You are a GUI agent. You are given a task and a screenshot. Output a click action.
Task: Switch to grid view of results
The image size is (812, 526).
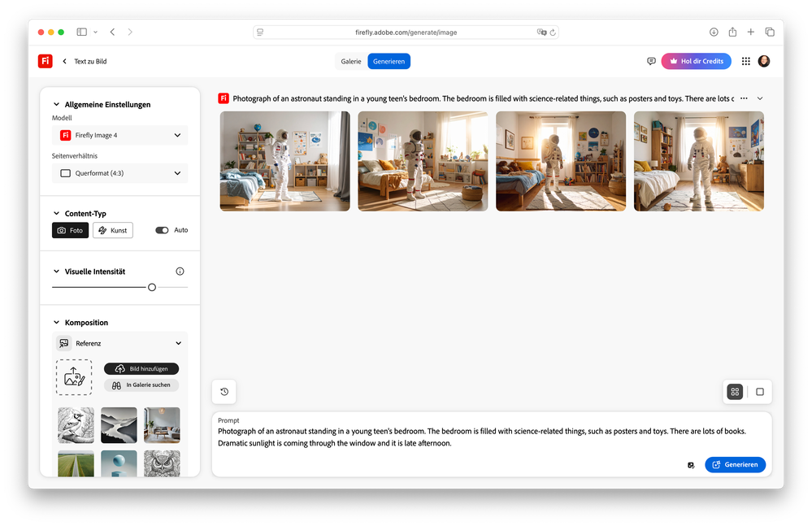(x=735, y=392)
